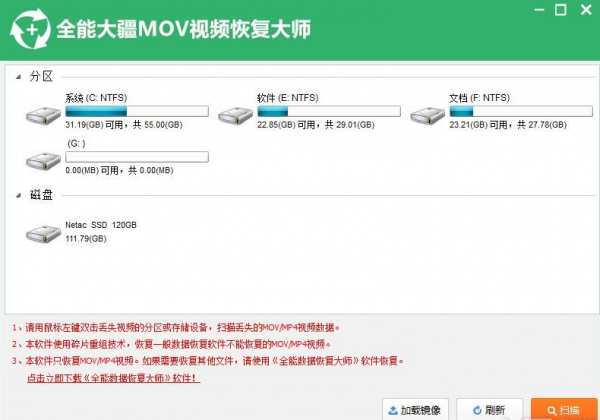Click the 加载镜像 button

[415, 410]
